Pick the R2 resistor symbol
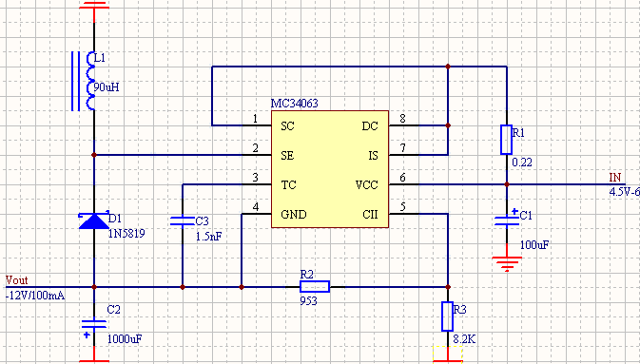The height and width of the screenshot is (364, 640). [x=315, y=286]
